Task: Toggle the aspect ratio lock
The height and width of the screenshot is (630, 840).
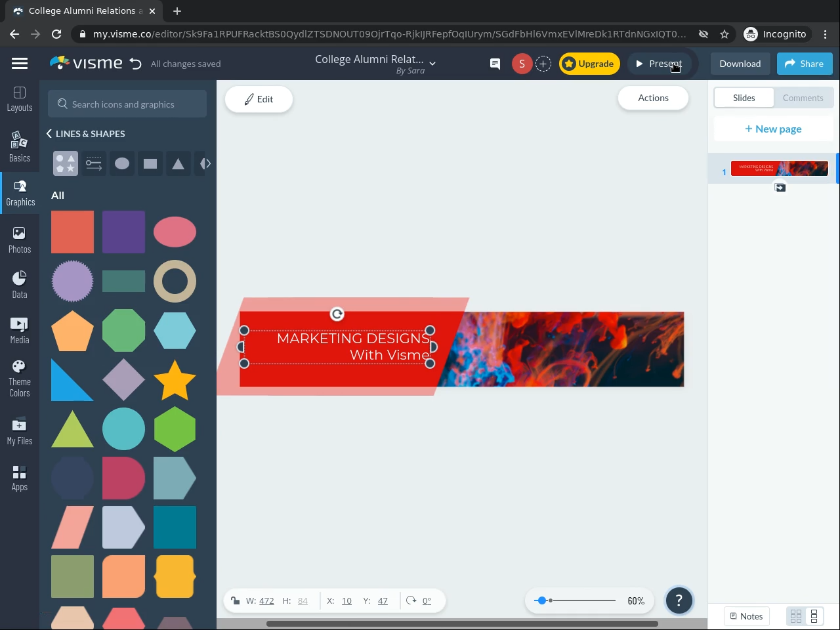Action: pos(235,600)
